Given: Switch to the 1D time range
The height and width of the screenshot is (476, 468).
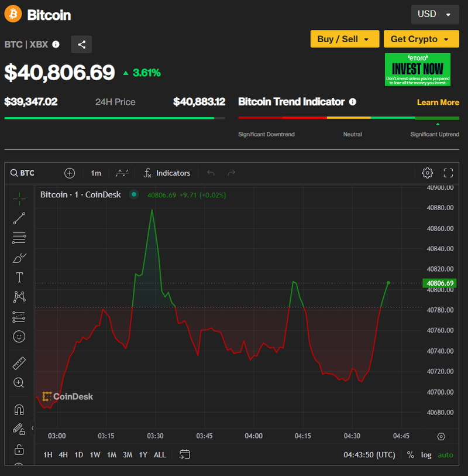Looking at the screenshot, I should (x=78, y=455).
